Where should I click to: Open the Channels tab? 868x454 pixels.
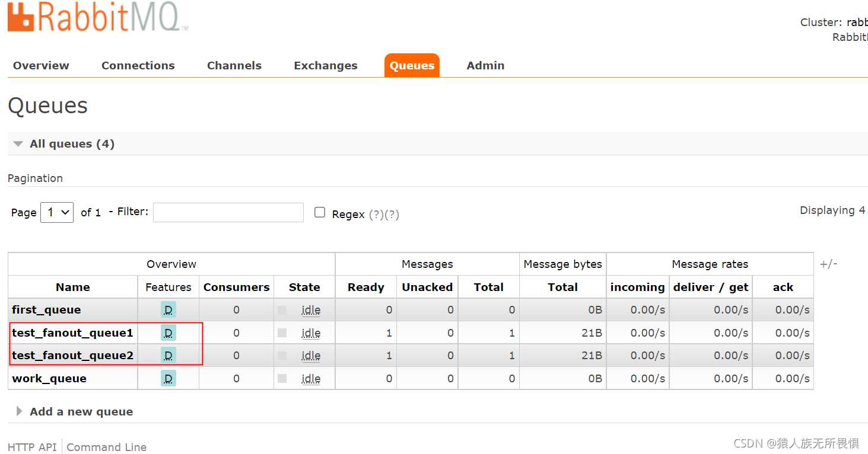tap(234, 66)
